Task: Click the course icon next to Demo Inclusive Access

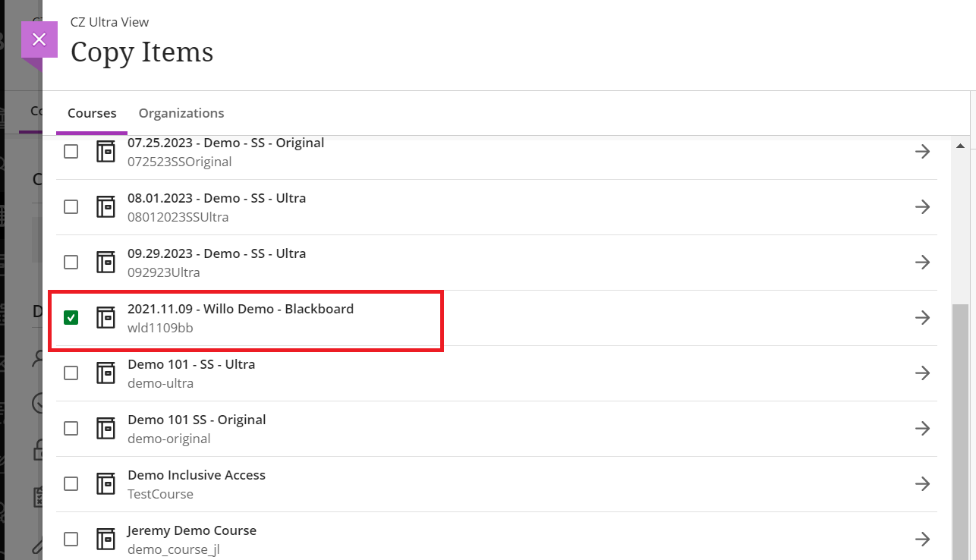Action: (x=105, y=484)
